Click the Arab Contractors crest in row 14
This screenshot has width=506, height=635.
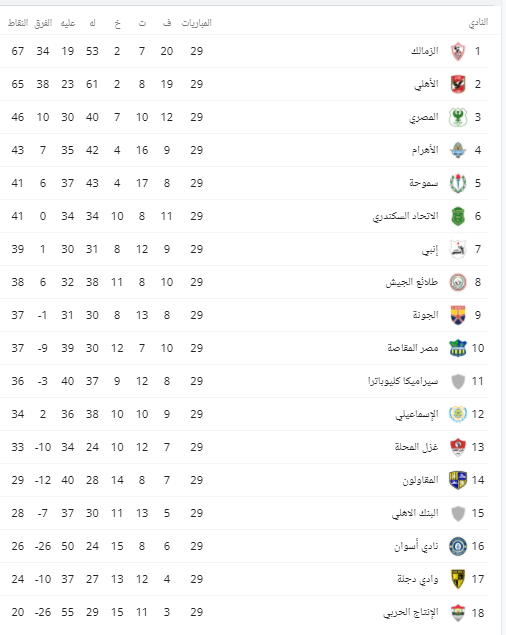pos(458,480)
